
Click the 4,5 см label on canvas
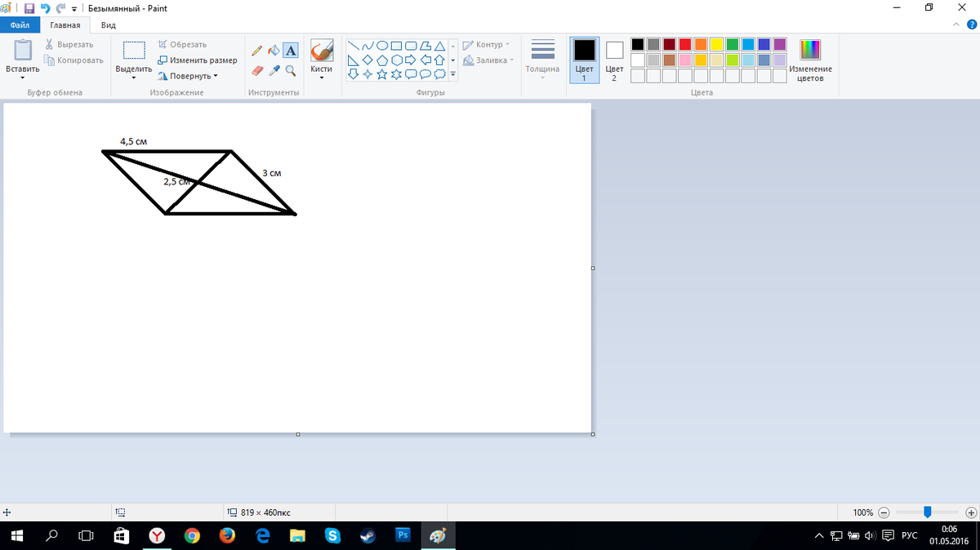(133, 141)
